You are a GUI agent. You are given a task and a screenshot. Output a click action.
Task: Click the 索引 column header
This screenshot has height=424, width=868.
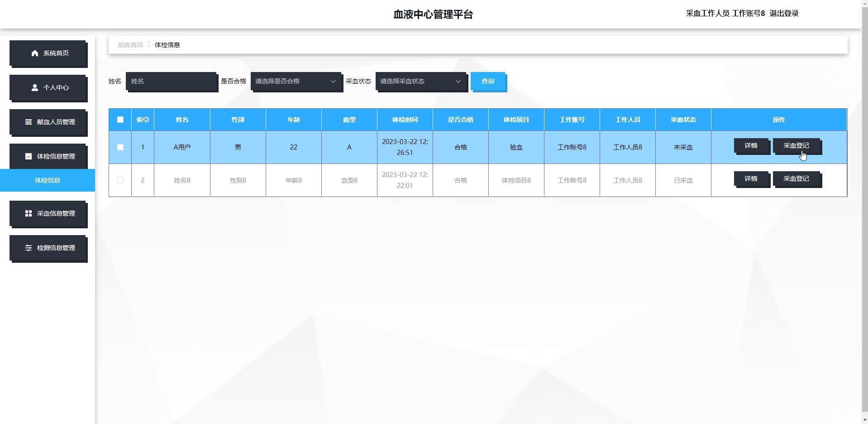tap(143, 120)
